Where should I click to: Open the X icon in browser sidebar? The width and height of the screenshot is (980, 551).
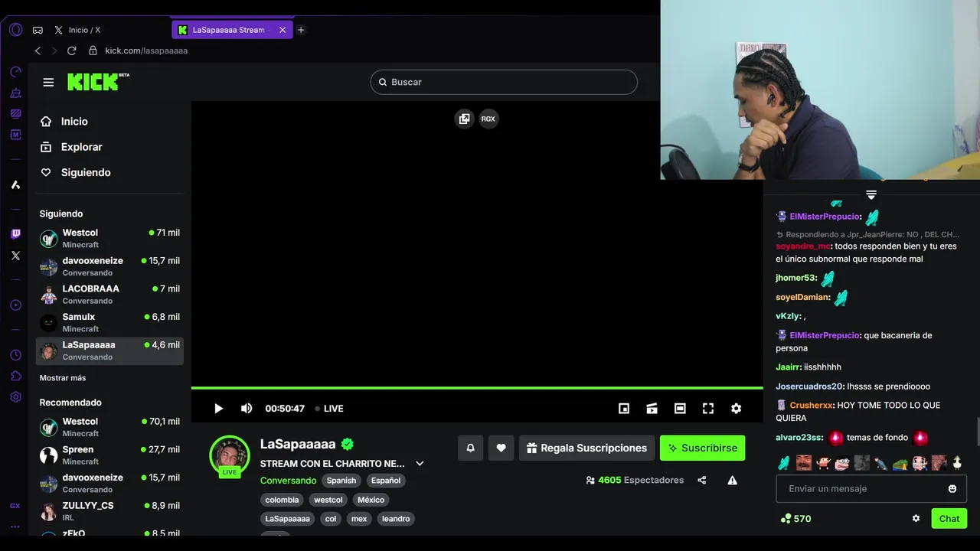coord(15,256)
